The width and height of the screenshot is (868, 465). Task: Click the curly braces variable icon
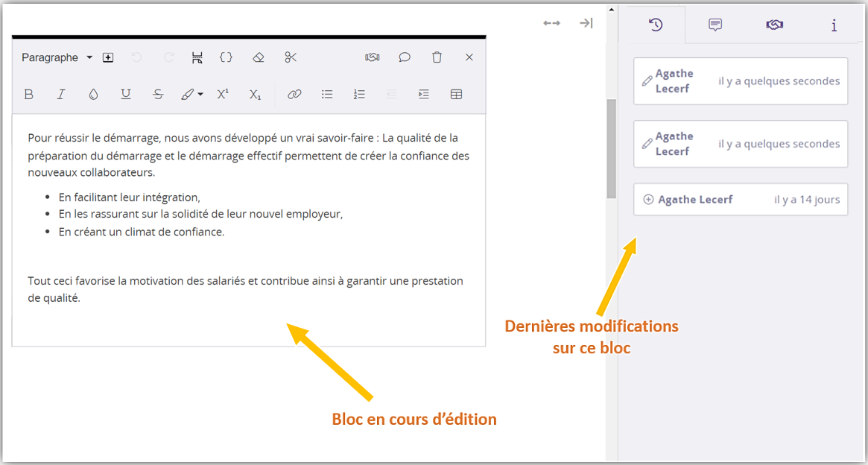click(226, 57)
